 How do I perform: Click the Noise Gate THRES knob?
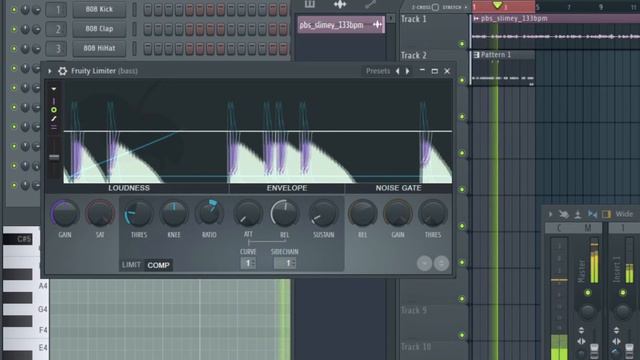pyautogui.click(x=433, y=214)
